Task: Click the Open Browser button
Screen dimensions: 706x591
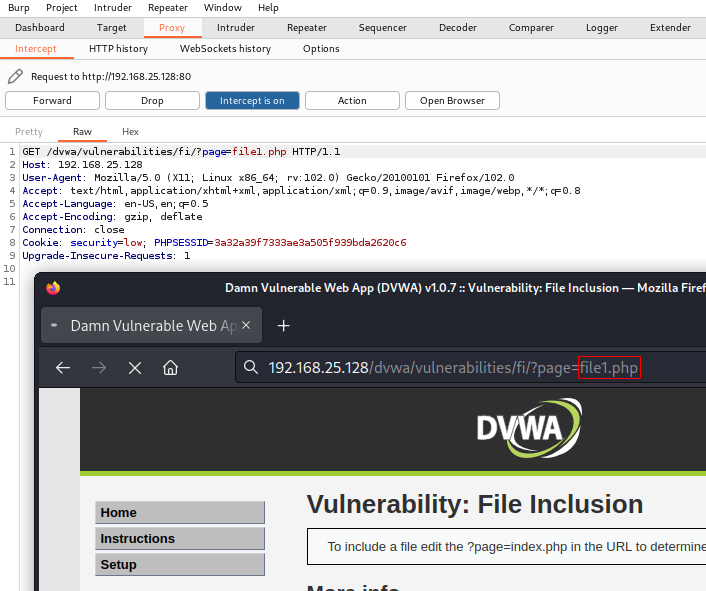Action: 452,100
